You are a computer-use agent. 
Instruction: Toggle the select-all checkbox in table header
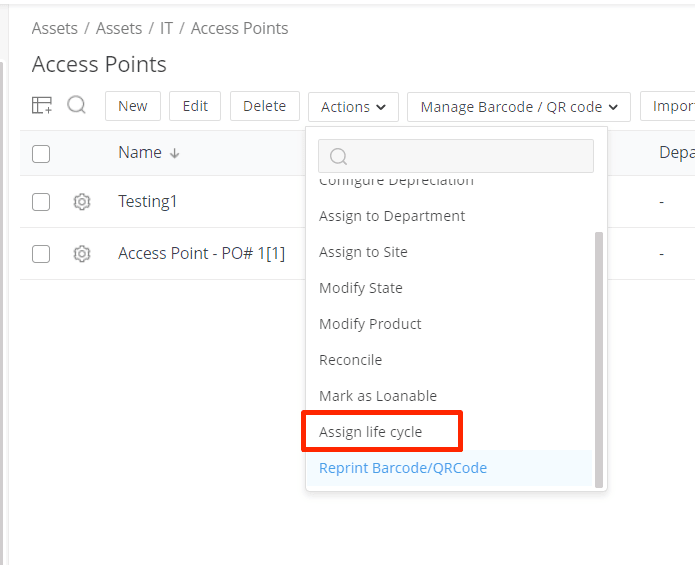click(x=41, y=154)
